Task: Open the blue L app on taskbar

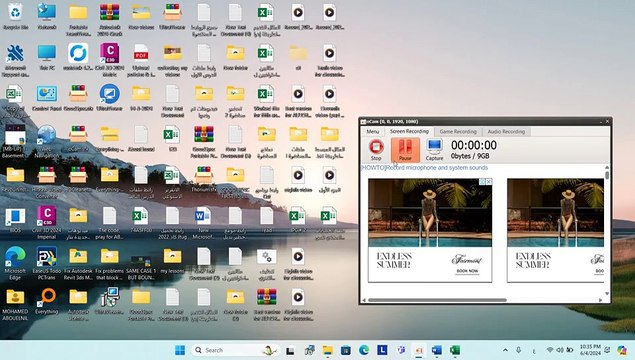Action: click(382, 350)
